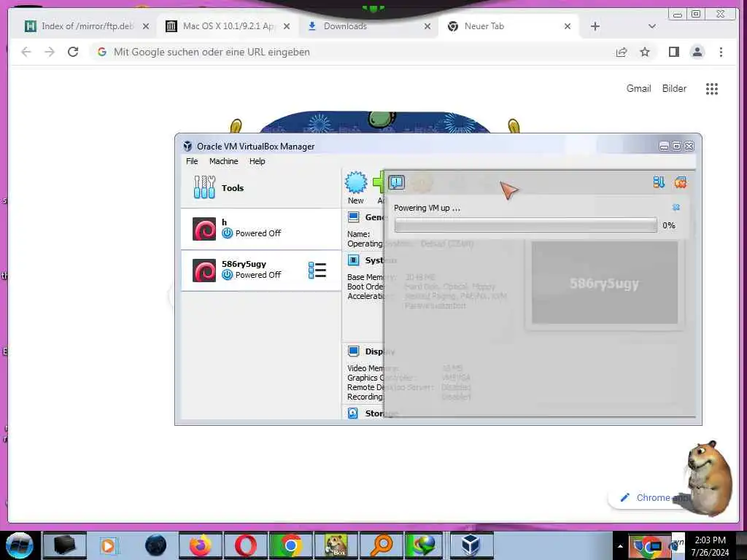Click the Display section icon

[353, 351]
